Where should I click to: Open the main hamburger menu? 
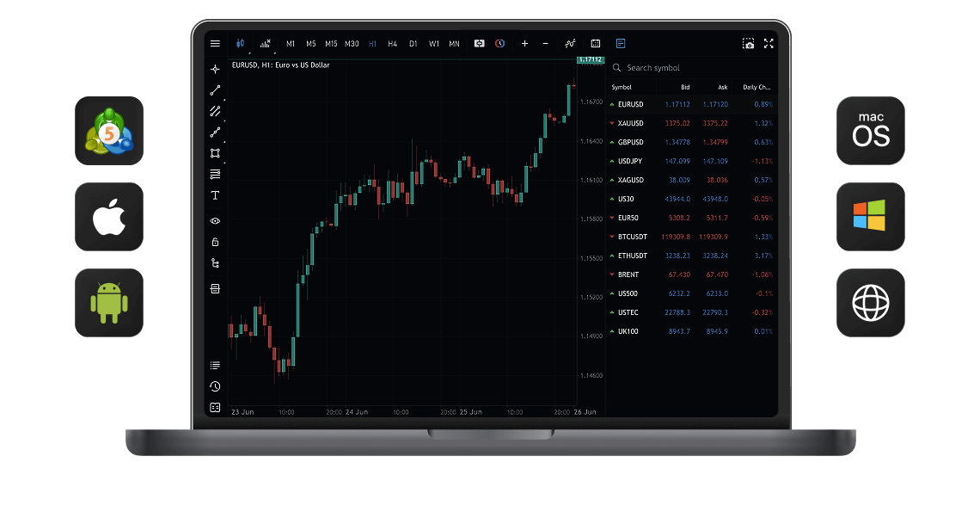coord(215,43)
